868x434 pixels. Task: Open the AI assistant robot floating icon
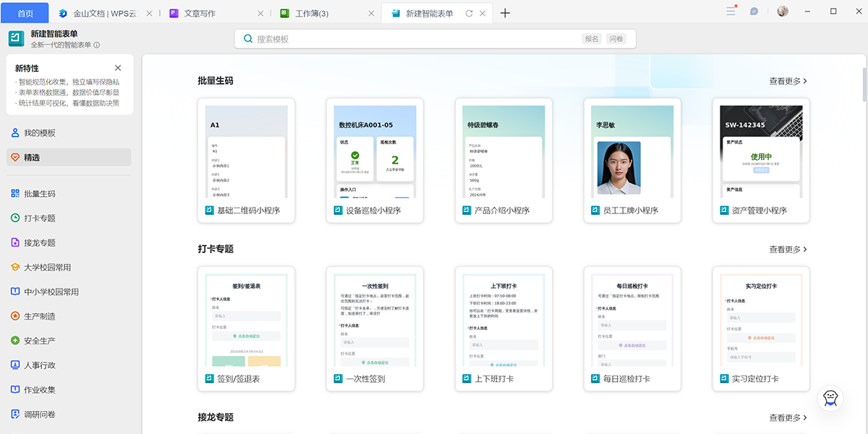830,399
